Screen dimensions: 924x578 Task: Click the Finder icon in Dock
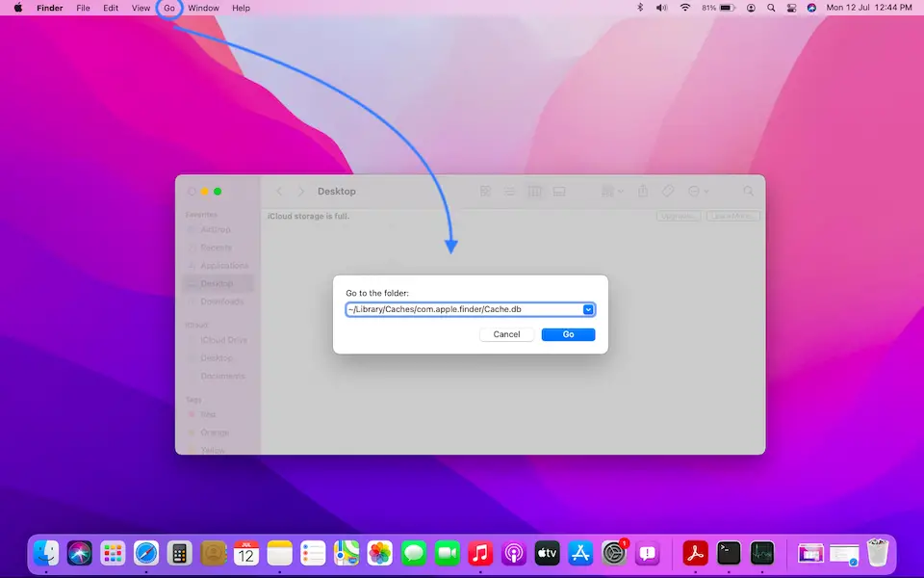[x=46, y=553]
